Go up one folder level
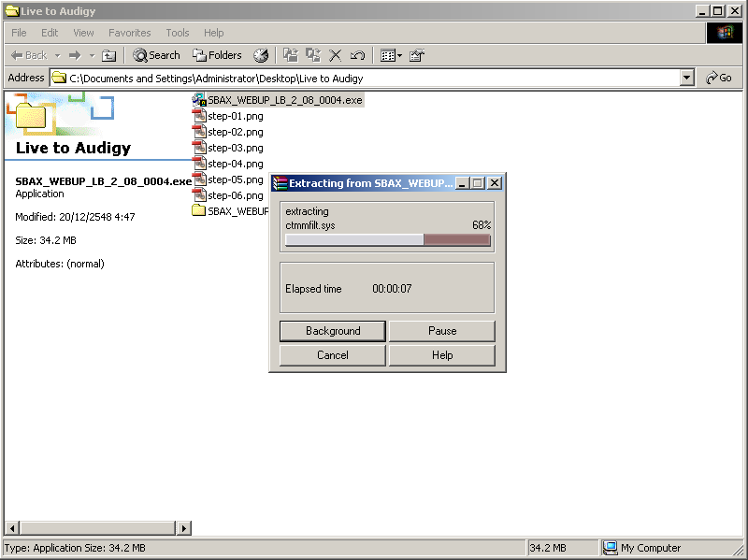 click(108, 55)
